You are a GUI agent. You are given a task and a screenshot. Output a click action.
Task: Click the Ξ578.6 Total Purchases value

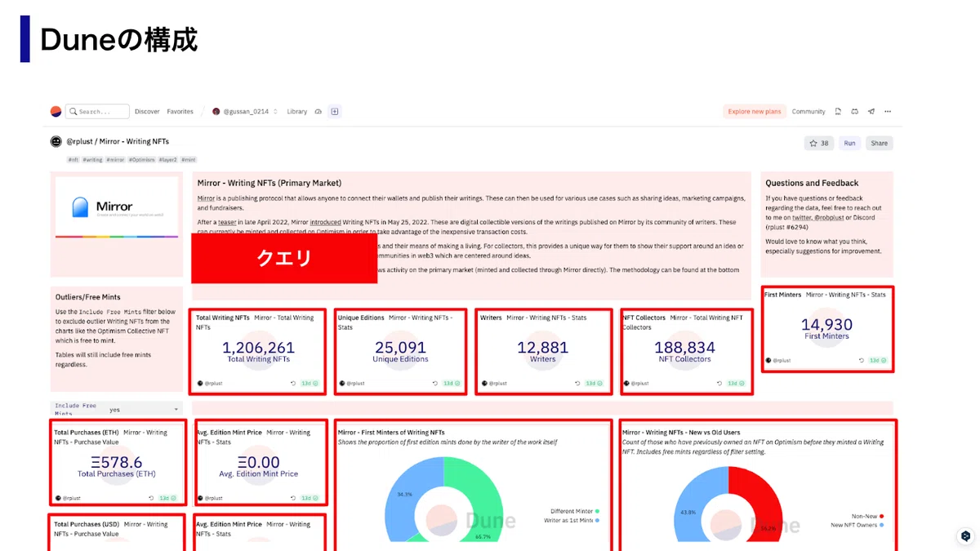click(116, 463)
